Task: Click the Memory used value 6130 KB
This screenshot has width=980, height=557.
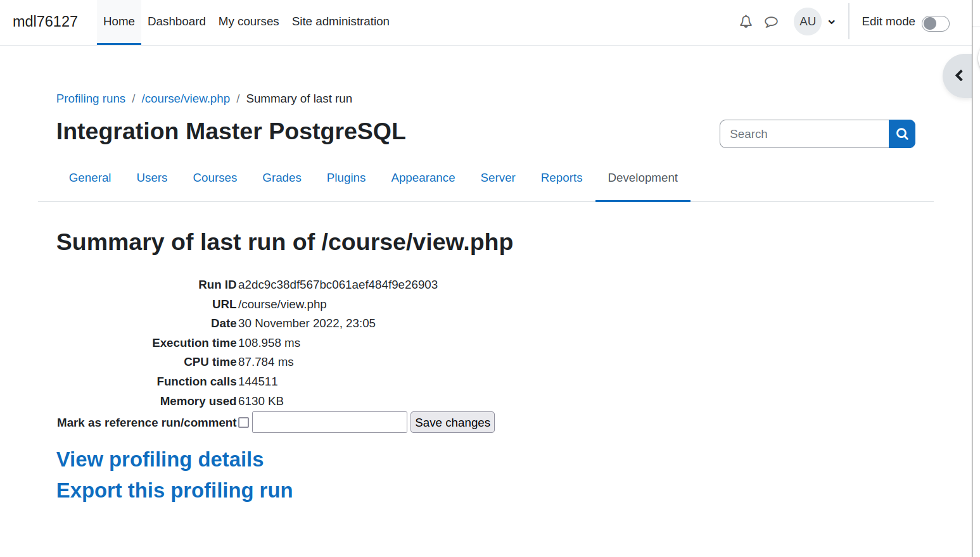Action: (x=261, y=401)
